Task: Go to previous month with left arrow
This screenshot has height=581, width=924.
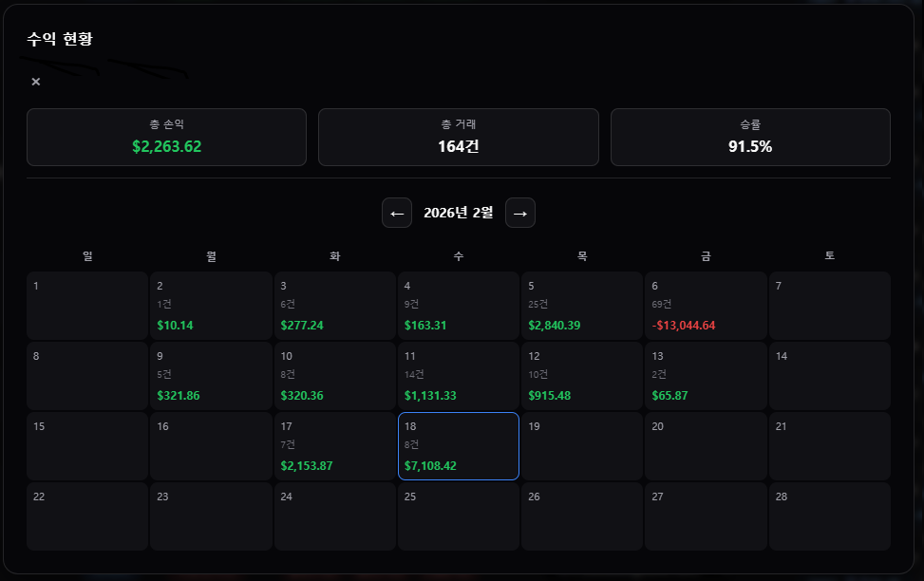Action: [x=397, y=214]
